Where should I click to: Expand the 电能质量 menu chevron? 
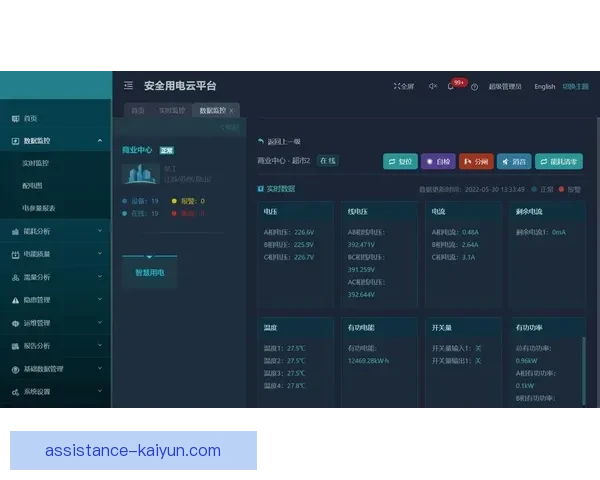pos(100,253)
